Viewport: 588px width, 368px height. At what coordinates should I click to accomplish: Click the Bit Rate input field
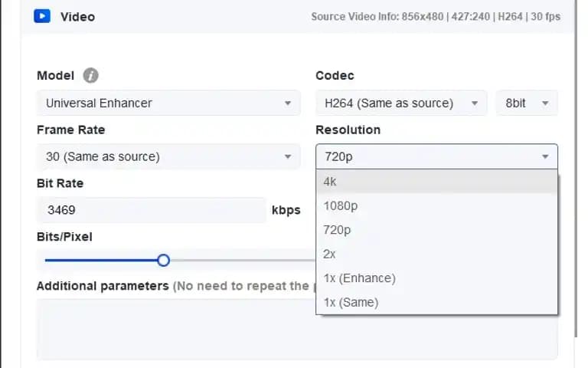coord(152,210)
